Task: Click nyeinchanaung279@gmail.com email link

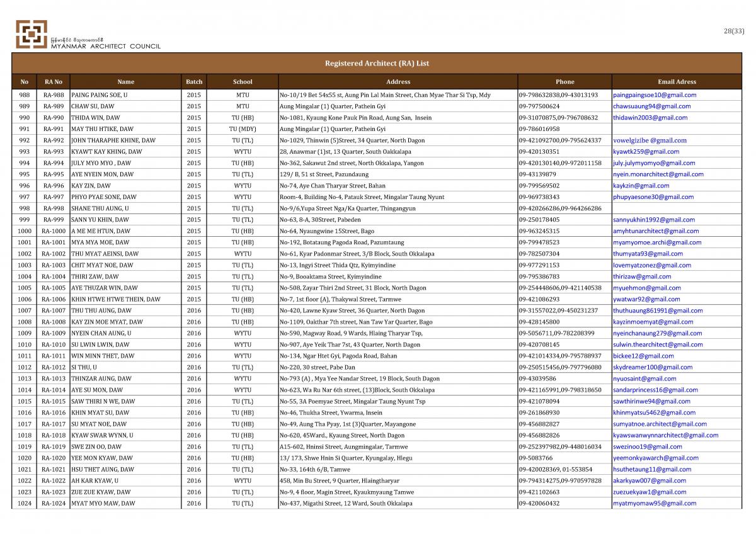Action: point(657,333)
